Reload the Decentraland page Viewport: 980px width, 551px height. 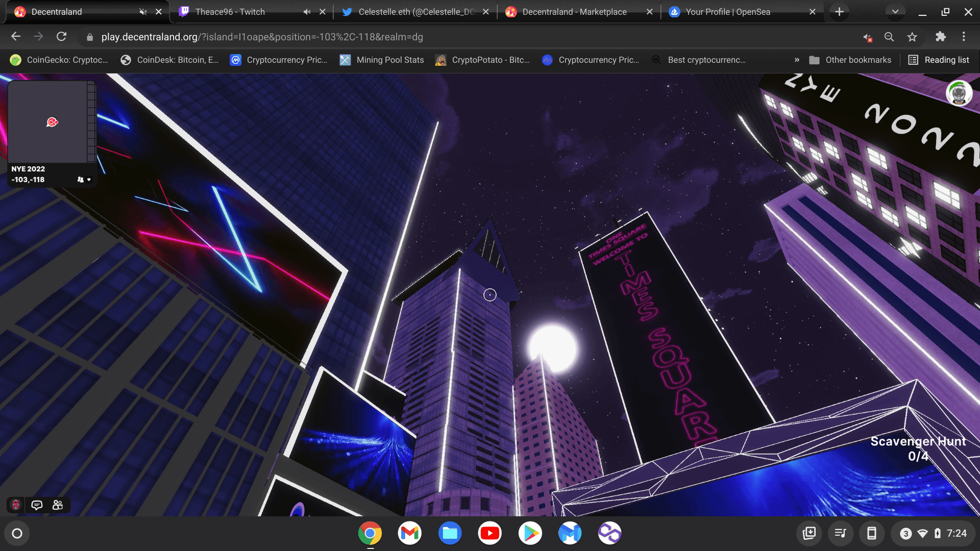coord(61,37)
